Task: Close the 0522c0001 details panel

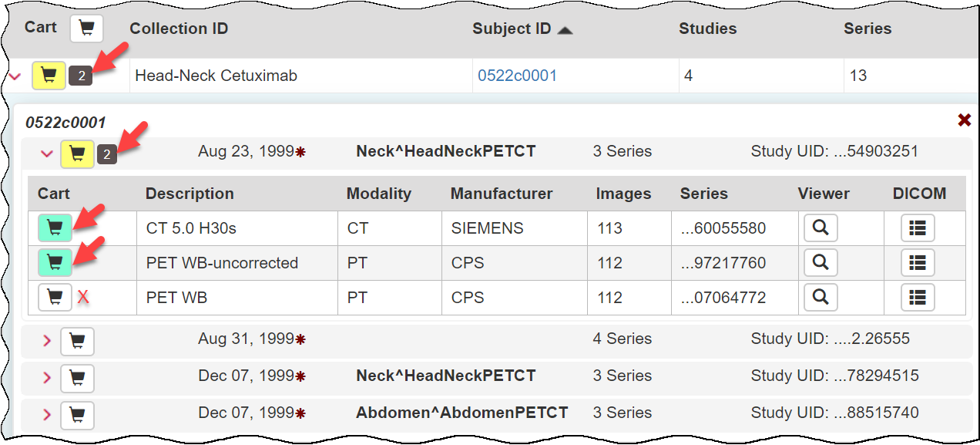Action: coord(964,120)
